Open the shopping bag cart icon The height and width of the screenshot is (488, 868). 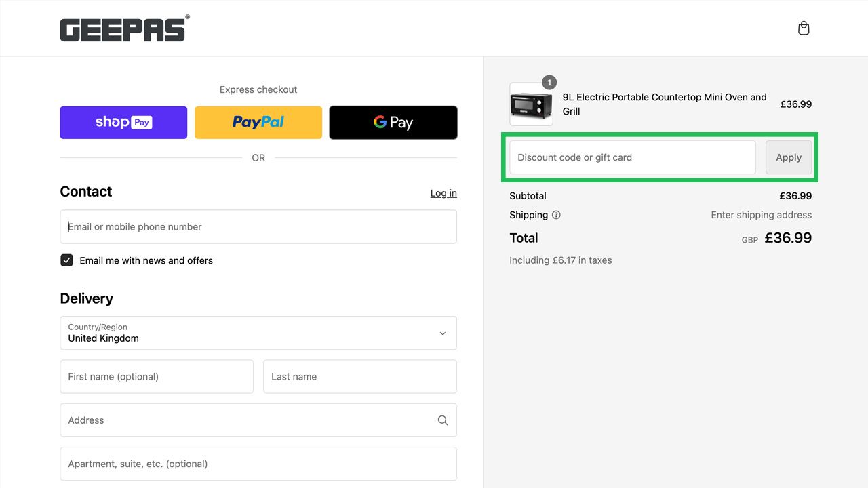(804, 28)
